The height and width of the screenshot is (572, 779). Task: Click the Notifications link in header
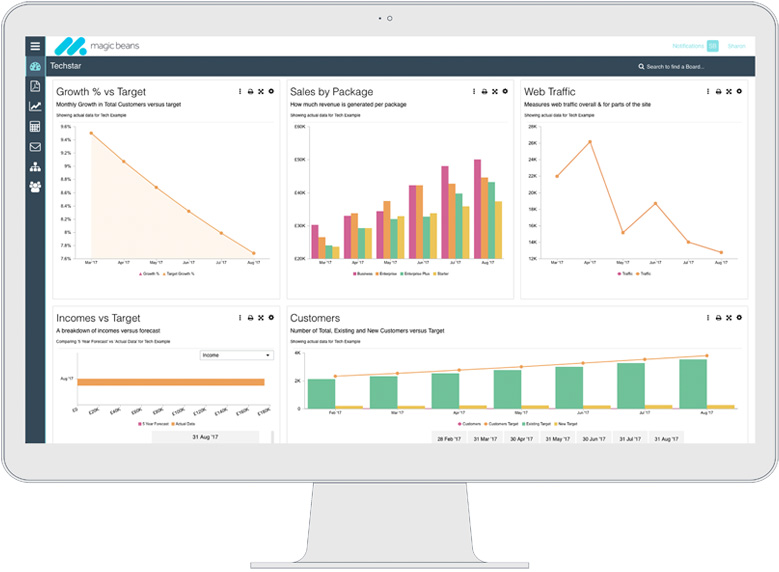688,46
